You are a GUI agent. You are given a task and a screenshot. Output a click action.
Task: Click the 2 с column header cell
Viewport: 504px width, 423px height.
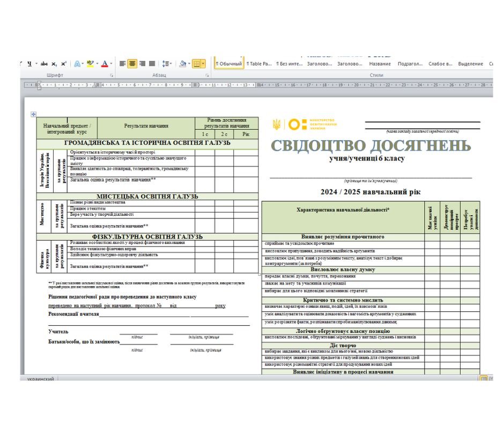[224, 134]
